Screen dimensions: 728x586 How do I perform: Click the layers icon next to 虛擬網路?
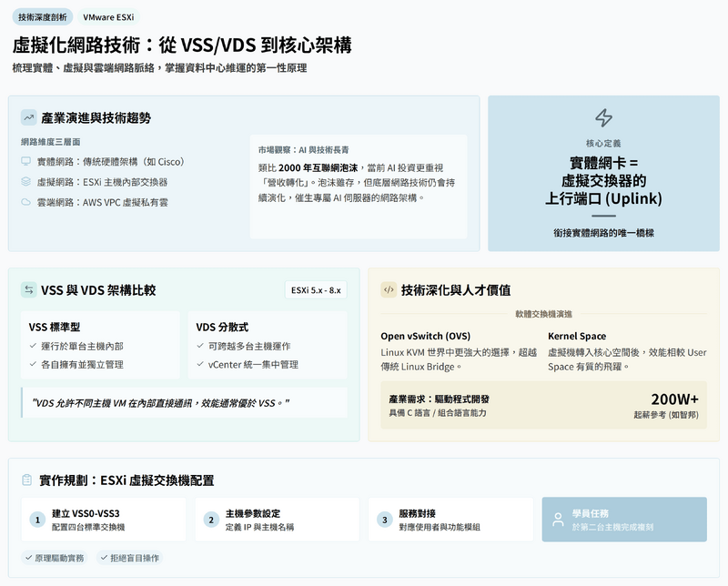pyautogui.click(x=25, y=181)
